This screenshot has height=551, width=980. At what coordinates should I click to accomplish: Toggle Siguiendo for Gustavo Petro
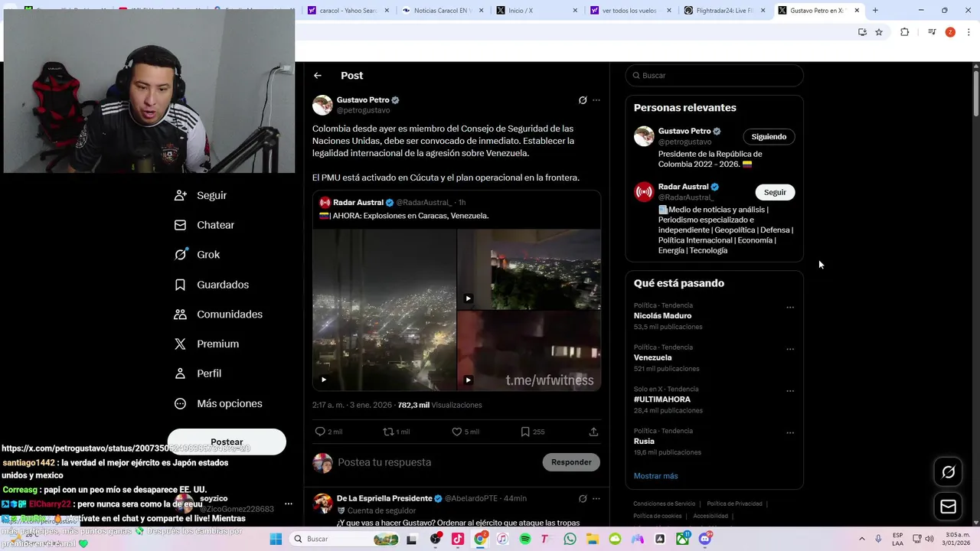[x=769, y=137]
